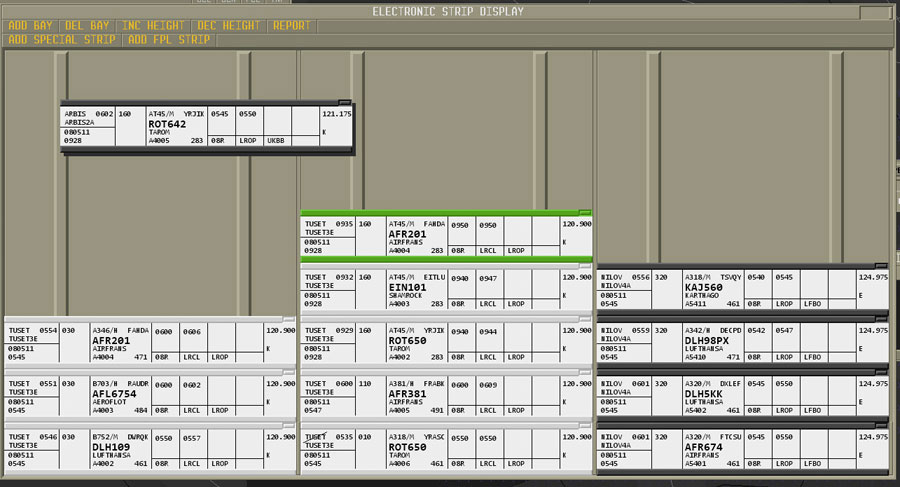Click the top-right handle of the AFL6754 strip
Viewport: 900px width, 487px height.
click(x=289, y=372)
